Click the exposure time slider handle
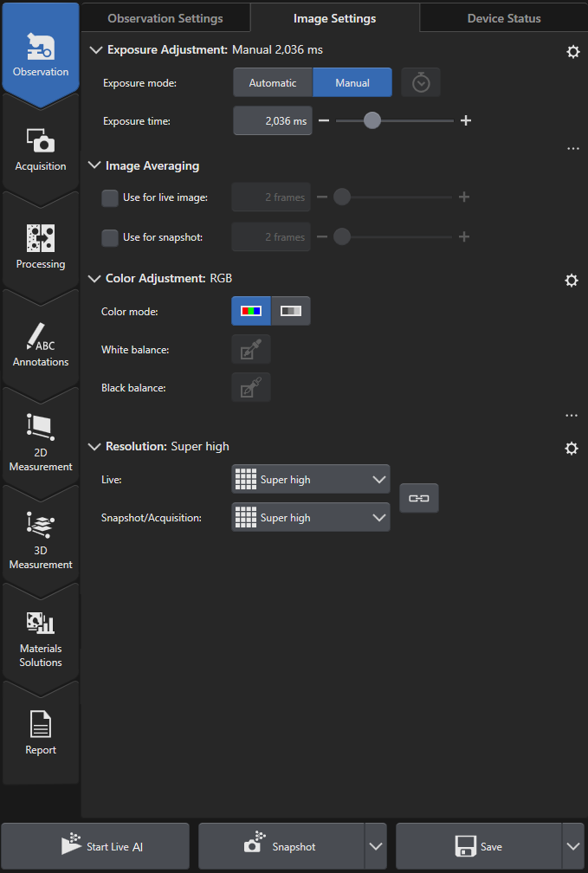The width and height of the screenshot is (588, 873). pyautogui.click(x=372, y=121)
